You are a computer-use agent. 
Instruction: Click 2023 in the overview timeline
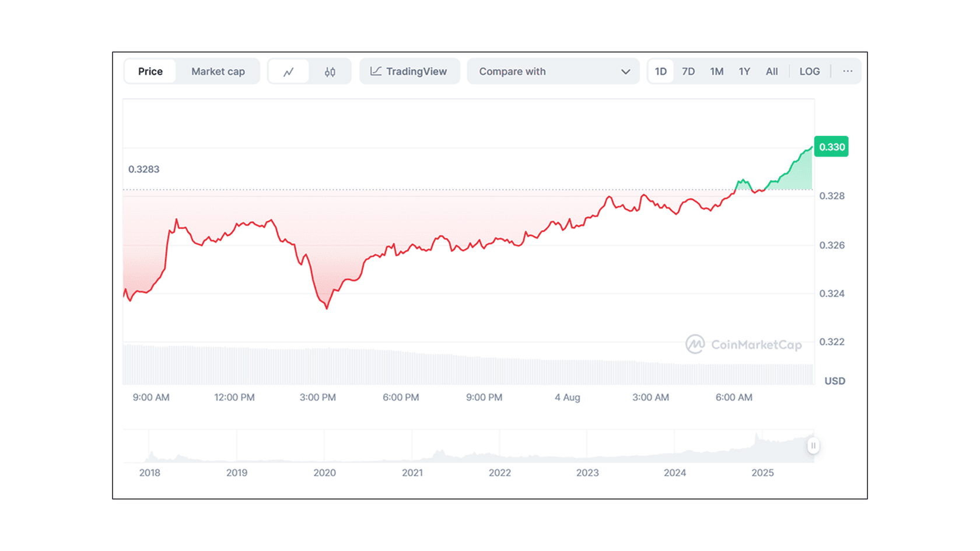[587, 473]
